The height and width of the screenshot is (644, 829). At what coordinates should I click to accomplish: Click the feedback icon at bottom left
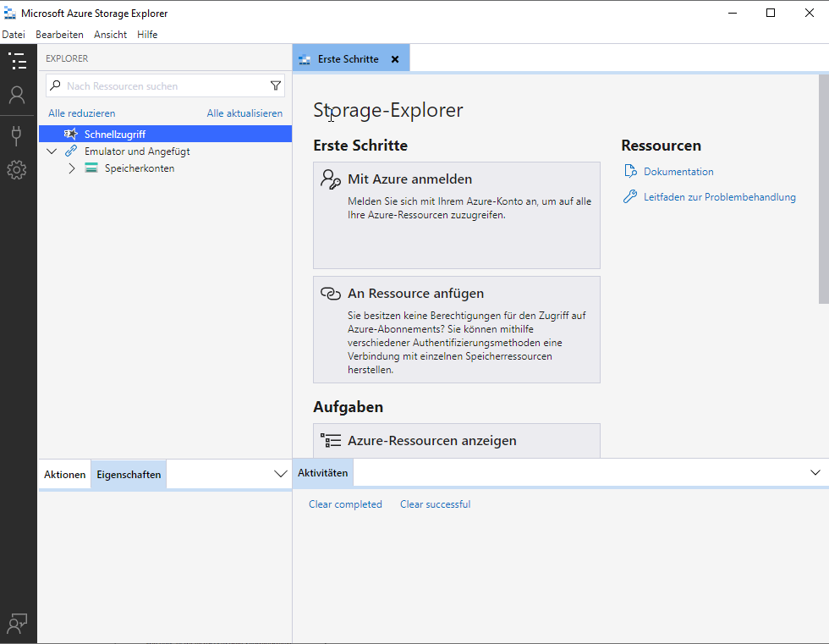point(17,624)
